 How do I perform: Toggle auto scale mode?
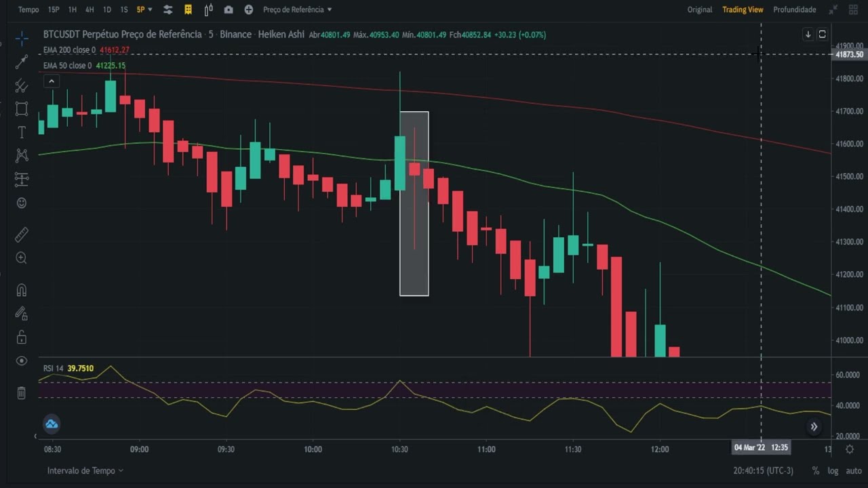854,470
